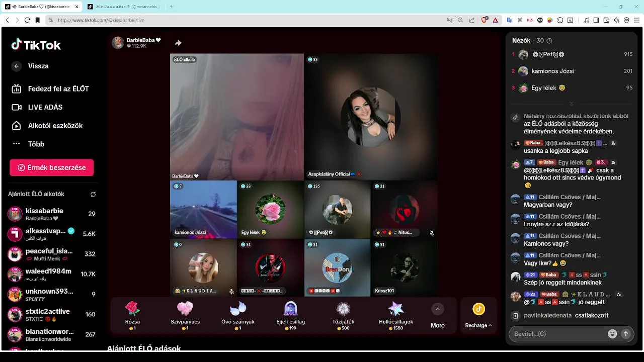Open peaceful_isla live creator entry
Viewport: 644px width, 362px height.
pos(51,254)
